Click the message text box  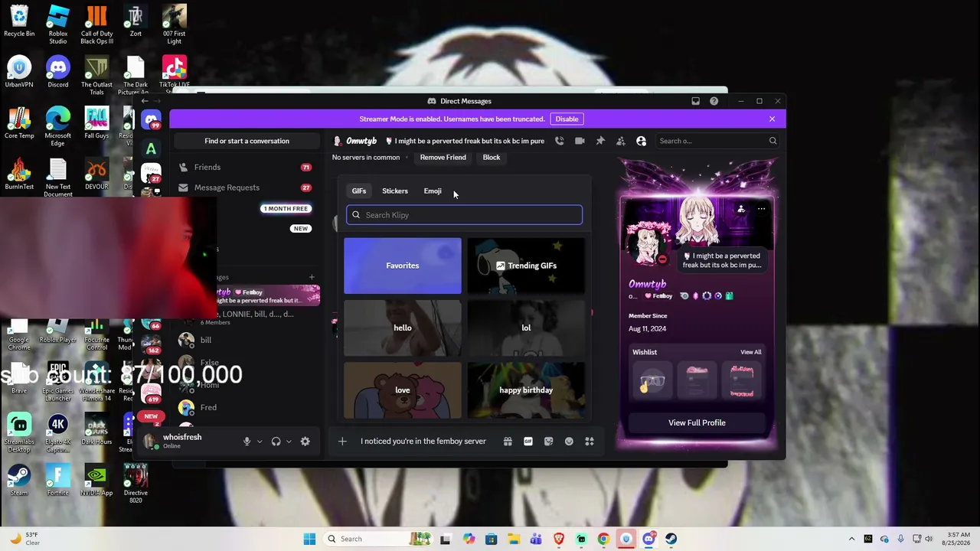(425, 442)
